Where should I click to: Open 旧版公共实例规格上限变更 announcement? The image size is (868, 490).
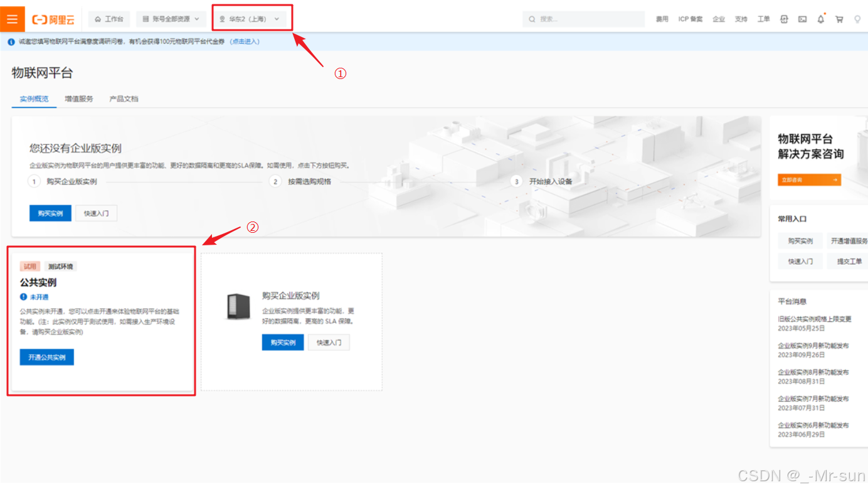[815, 319]
